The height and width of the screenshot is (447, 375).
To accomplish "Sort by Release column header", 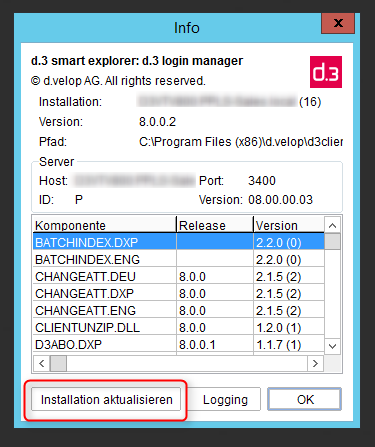I will (215, 225).
